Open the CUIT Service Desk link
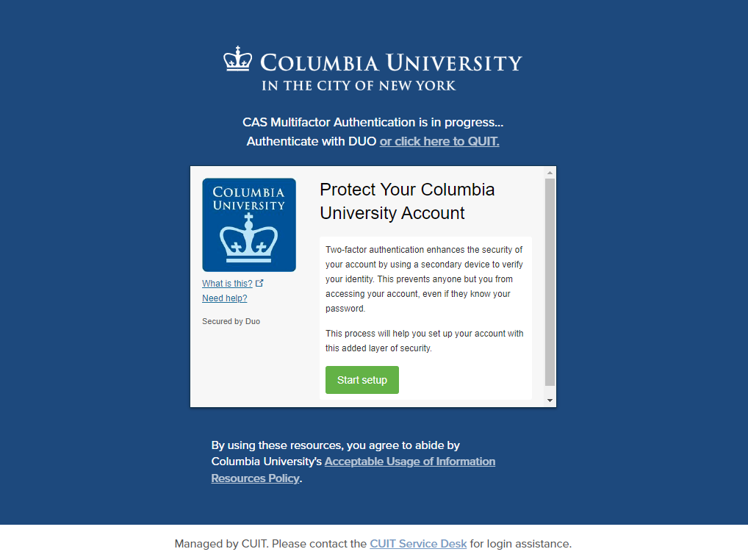 click(x=418, y=544)
